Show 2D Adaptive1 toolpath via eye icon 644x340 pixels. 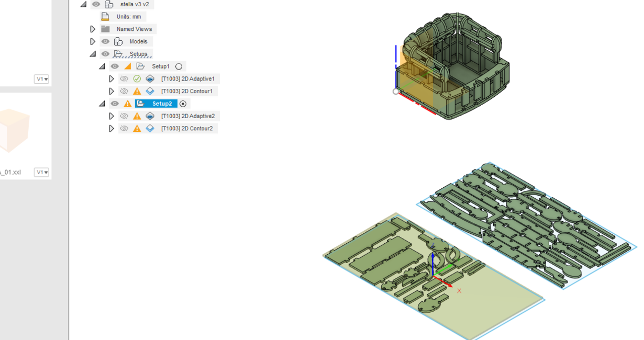124,79
